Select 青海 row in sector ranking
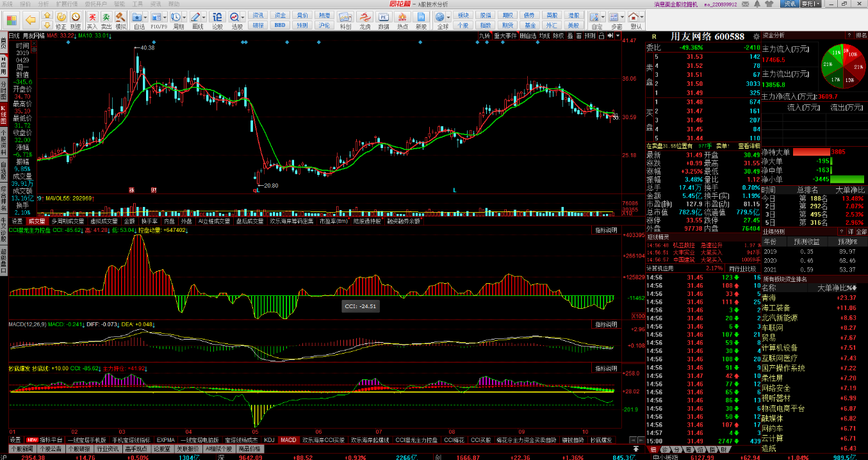Viewport: 868px width, 460px height. click(x=814, y=298)
